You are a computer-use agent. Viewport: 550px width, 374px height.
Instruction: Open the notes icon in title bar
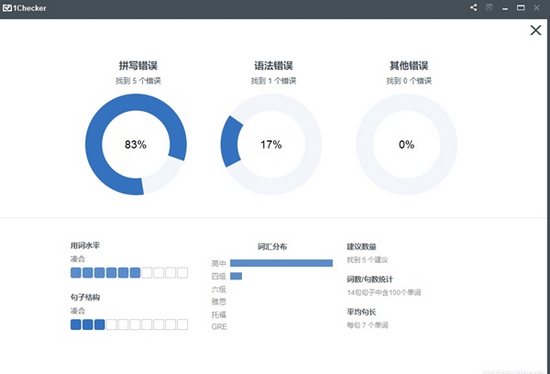pos(489,7)
